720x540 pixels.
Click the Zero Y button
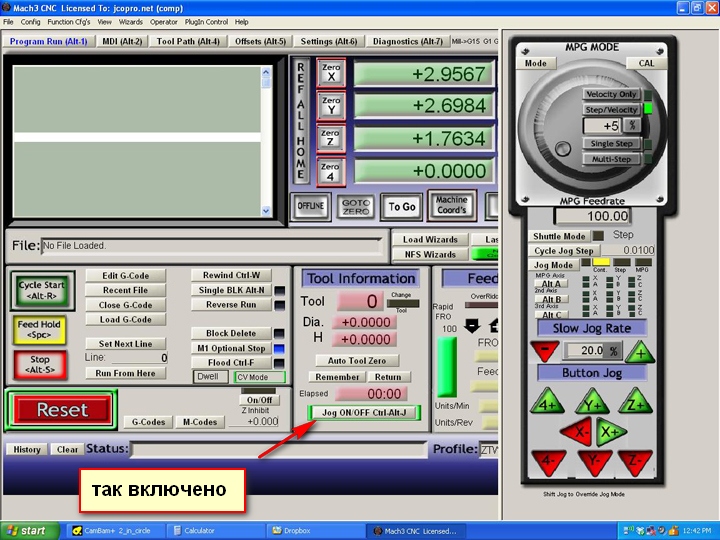[331, 105]
